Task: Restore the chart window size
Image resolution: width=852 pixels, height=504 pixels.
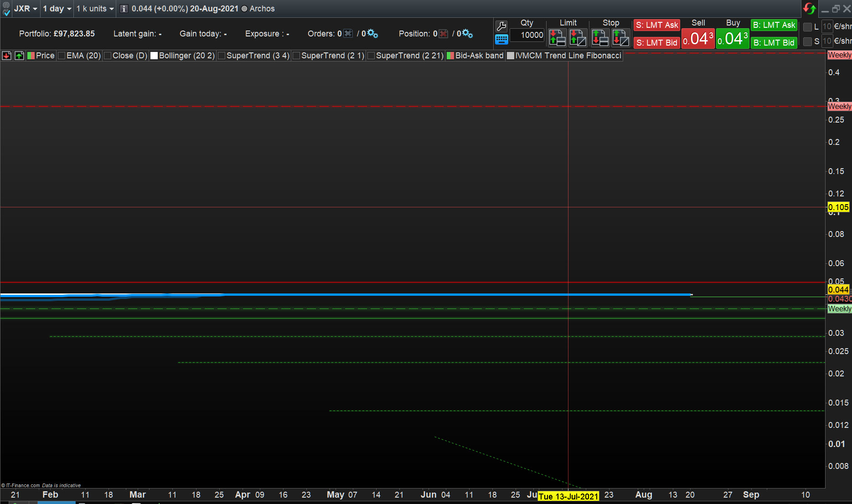Action: coord(836,9)
